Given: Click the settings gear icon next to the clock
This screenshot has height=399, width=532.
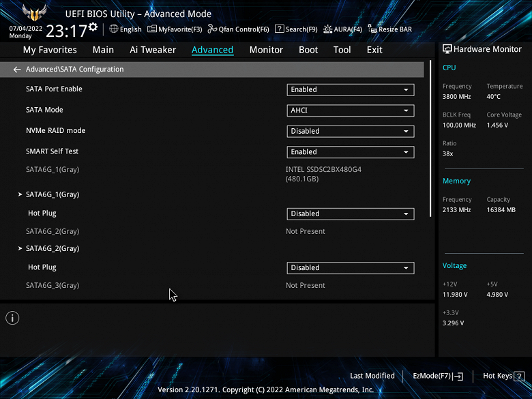Looking at the screenshot, I should (93, 27).
